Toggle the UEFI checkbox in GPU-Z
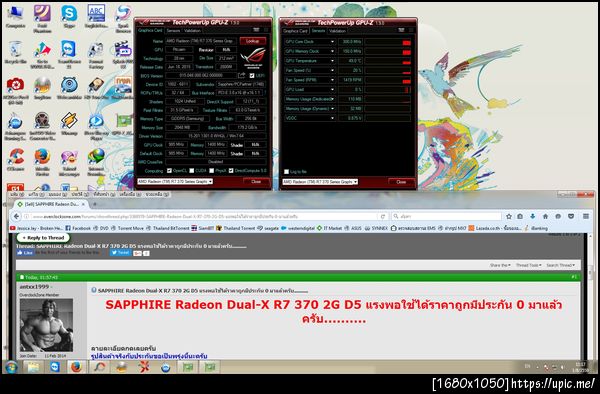The image size is (600, 394). [252, 76]
